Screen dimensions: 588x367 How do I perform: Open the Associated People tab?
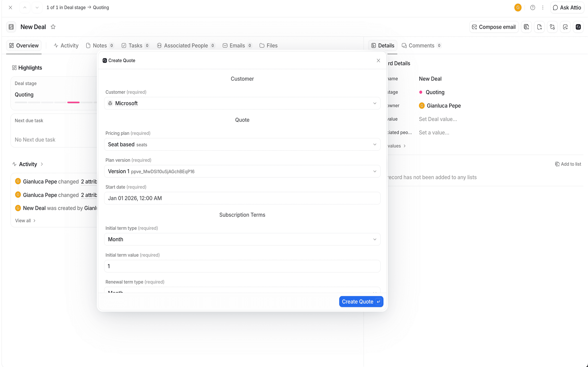pos(186,46)
